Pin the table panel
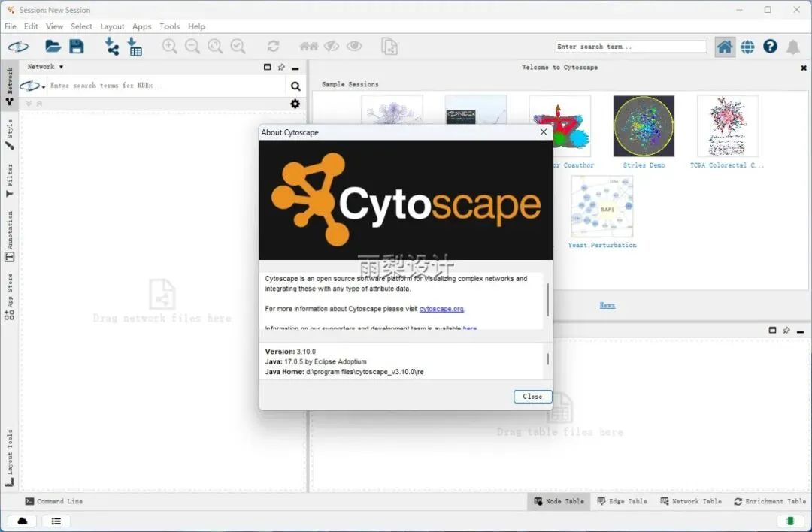 click(x=786, y=330)
